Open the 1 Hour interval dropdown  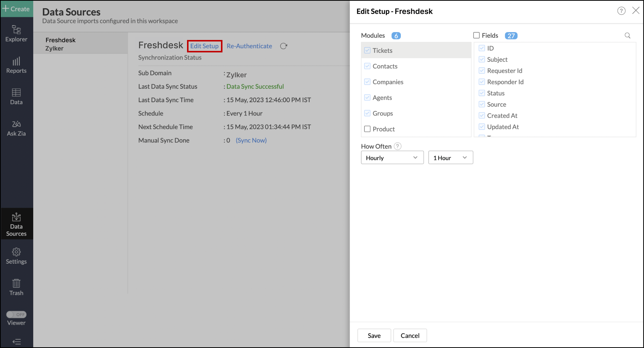tap(450, 158)
